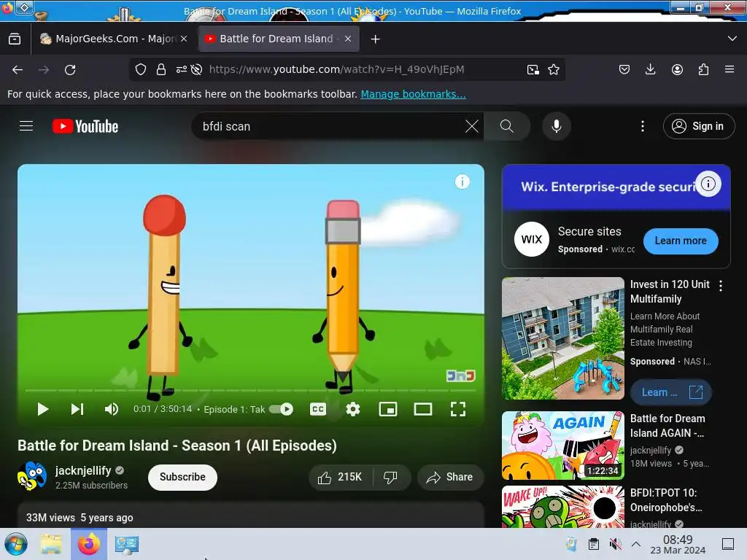Start voice search with the microphone

pos(556,126)
